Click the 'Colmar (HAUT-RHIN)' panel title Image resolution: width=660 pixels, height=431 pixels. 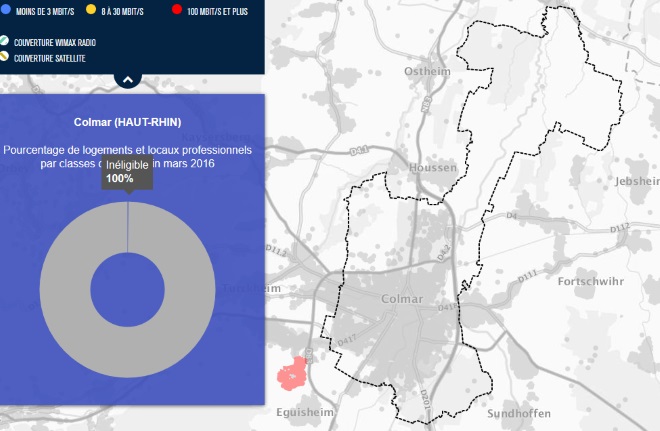[127, 123]
